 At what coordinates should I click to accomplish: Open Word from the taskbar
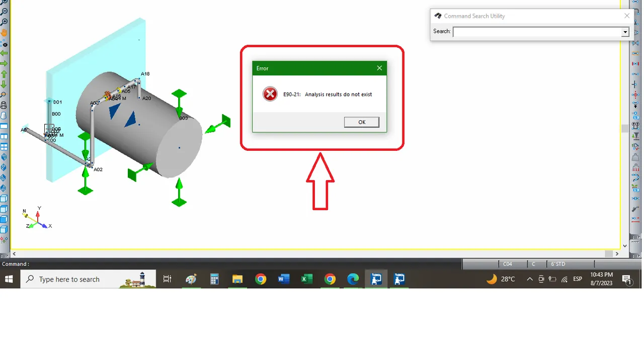click(x=284, y=279)
